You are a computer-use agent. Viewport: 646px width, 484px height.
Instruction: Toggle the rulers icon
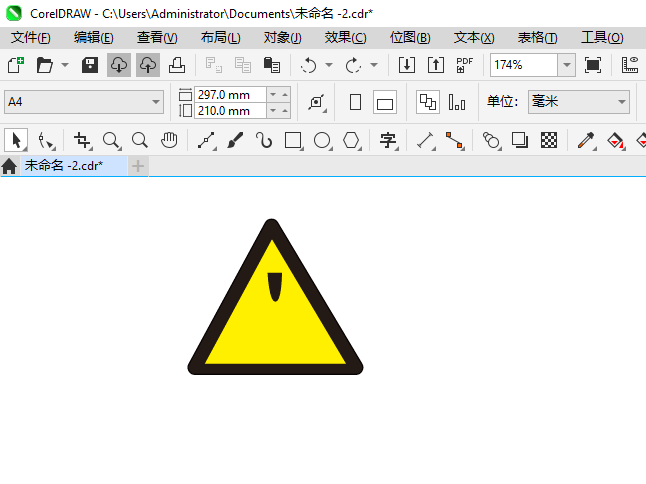click(x=630, y=65)
